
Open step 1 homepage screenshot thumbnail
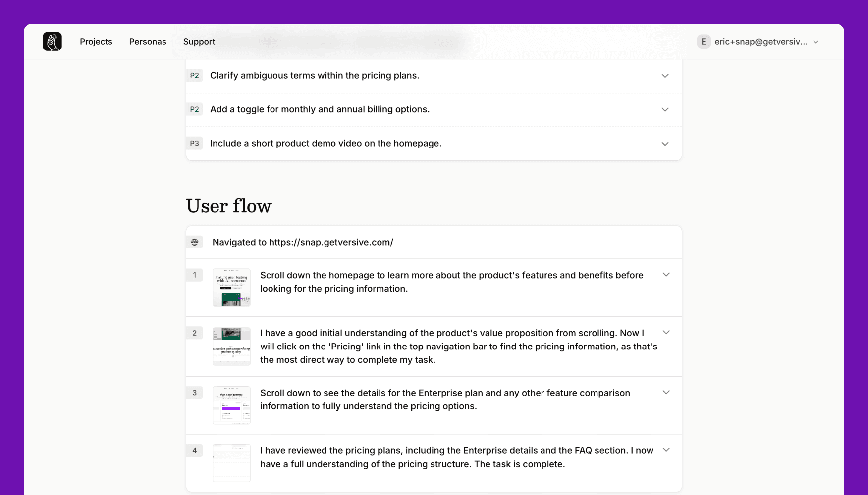(x=231, y=288)
